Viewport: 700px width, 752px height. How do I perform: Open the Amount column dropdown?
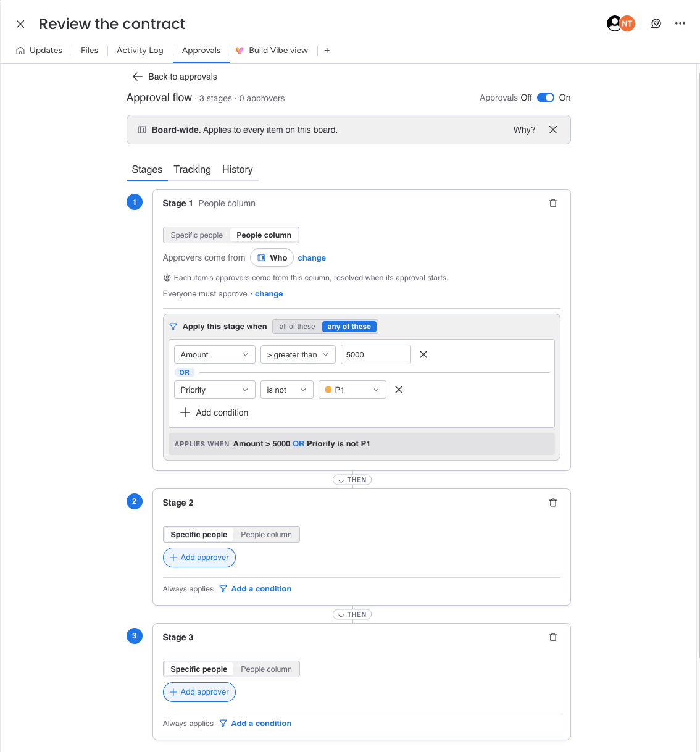click(x=215, y=354)
